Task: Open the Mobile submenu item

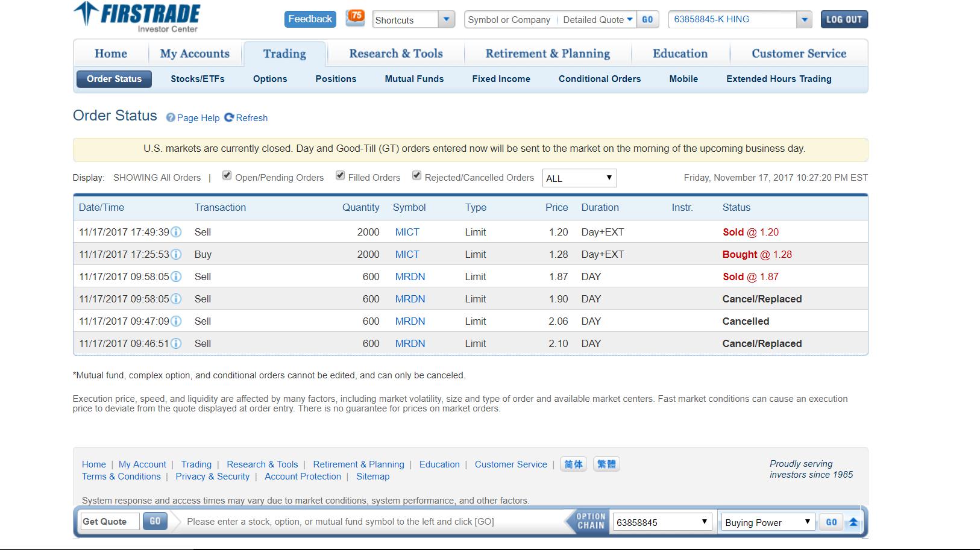Action: pyautogui.click(x=683, y=79)
